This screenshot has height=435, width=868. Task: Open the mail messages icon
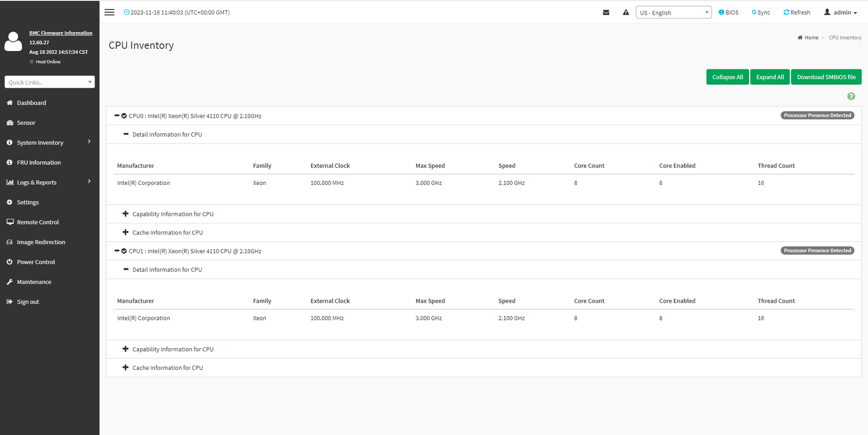(x=606, y=12)
